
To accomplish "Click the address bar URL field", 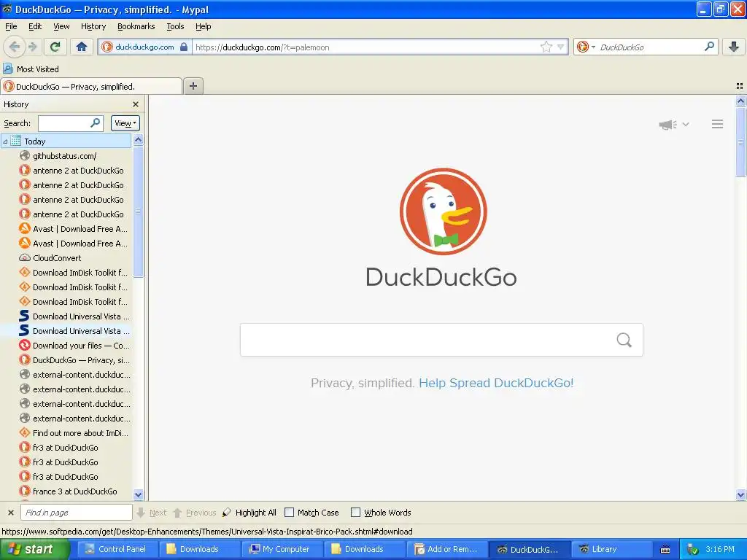I will click(x=366, y=47).
